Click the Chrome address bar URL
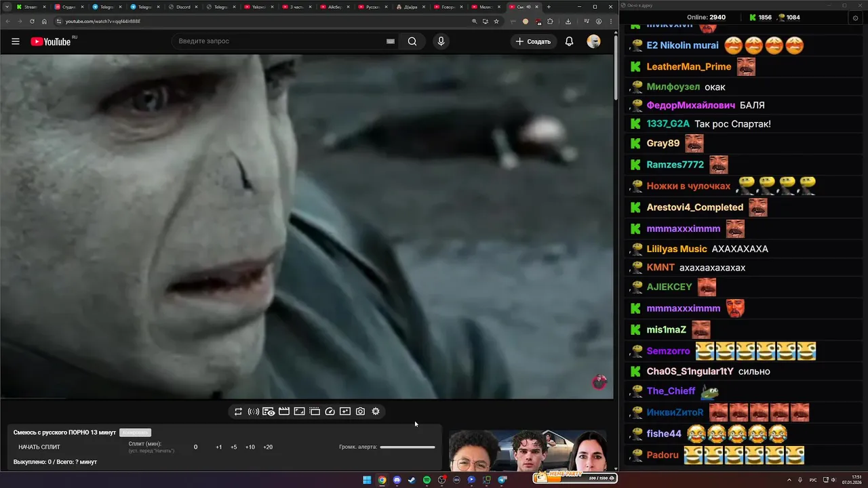 (103, 21)
